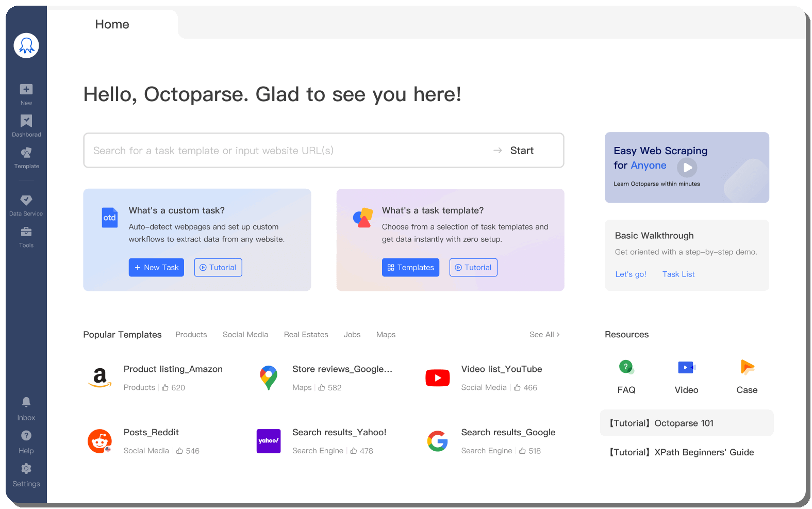812x509 pixels.
Task: Click the Amazon logo template icon
Action: coord(100,378)
